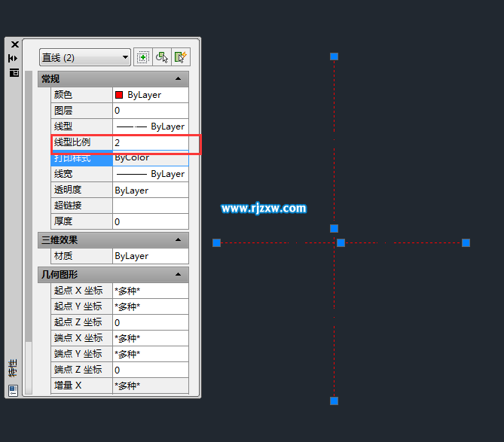Image resolution: width=504 pixels, height=442 pixels.
Task: Close the Properties palette with X
Action: click(x=15, y=44)
